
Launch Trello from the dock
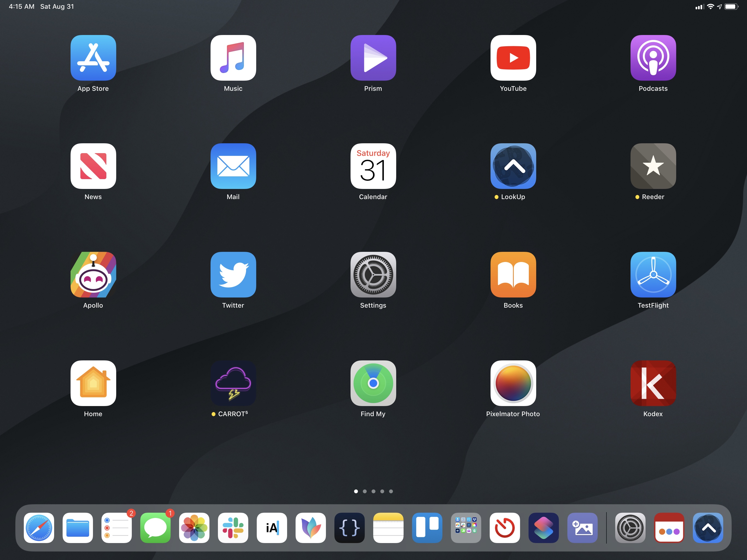(x=427, y=528)
